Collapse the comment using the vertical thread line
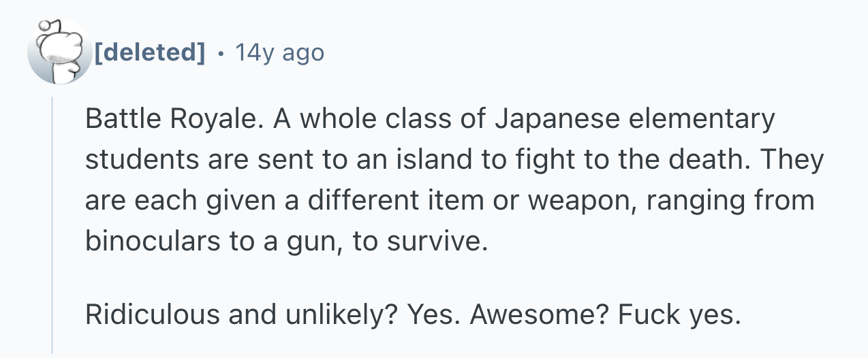The image size is (868, 358). pyautogui.click(x=52, y=225)
